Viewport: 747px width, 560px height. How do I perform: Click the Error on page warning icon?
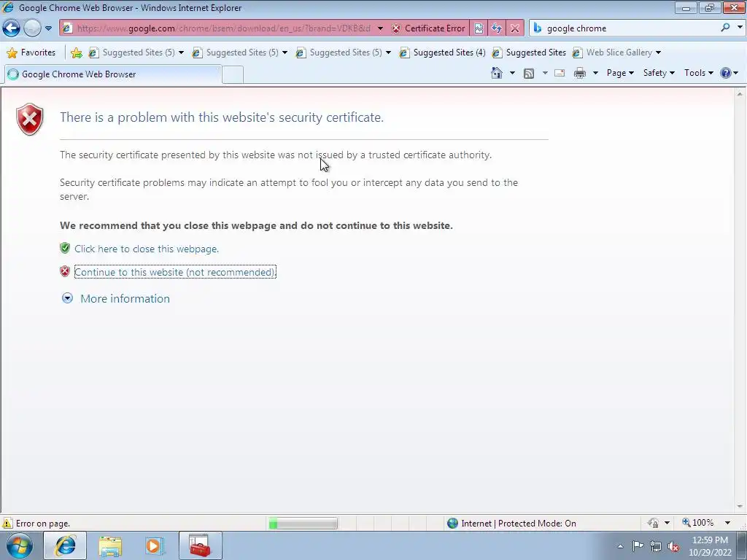click(7, 524)
